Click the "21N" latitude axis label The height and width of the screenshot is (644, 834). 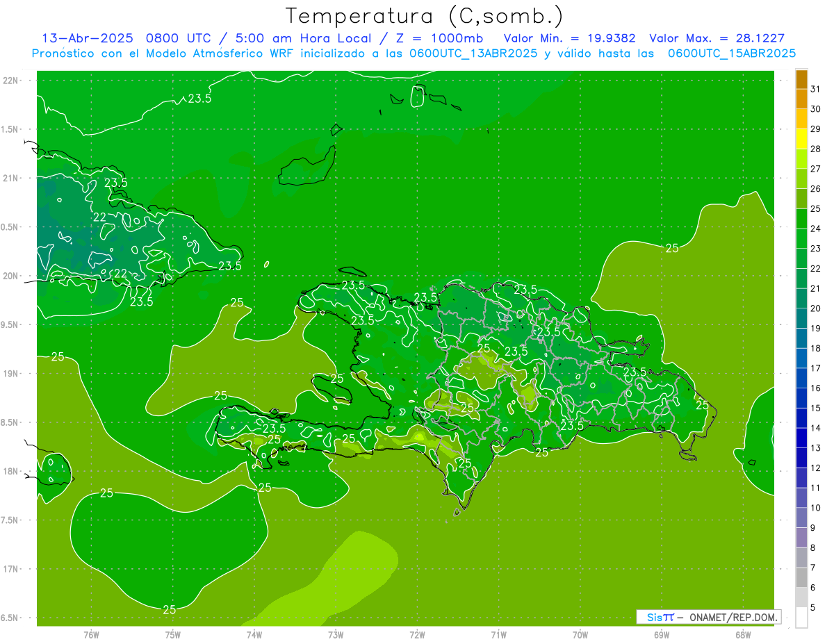[x=11, y=178]
